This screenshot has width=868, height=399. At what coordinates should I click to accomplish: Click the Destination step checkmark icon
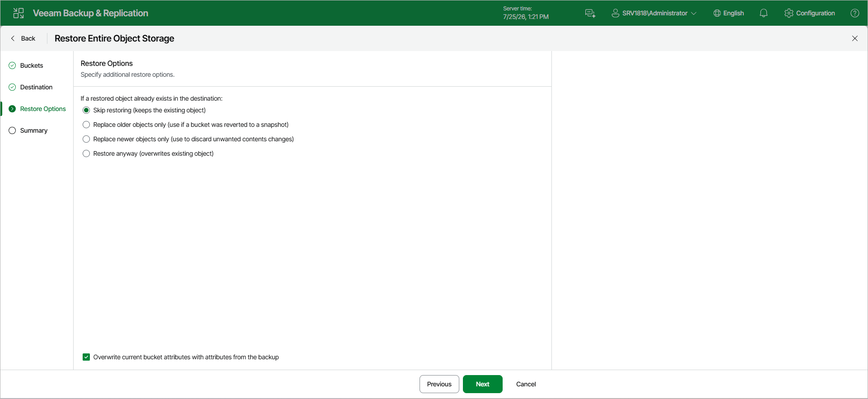[12, 87]
